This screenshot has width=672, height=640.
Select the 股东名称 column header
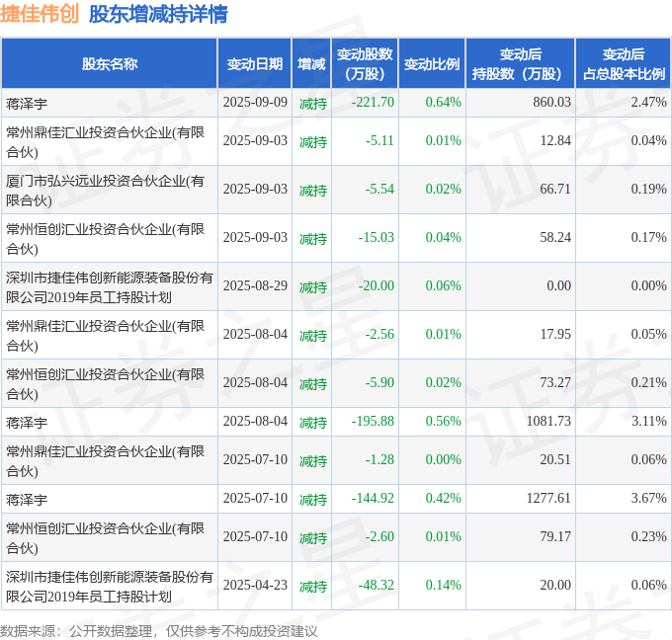coord(110,64)
